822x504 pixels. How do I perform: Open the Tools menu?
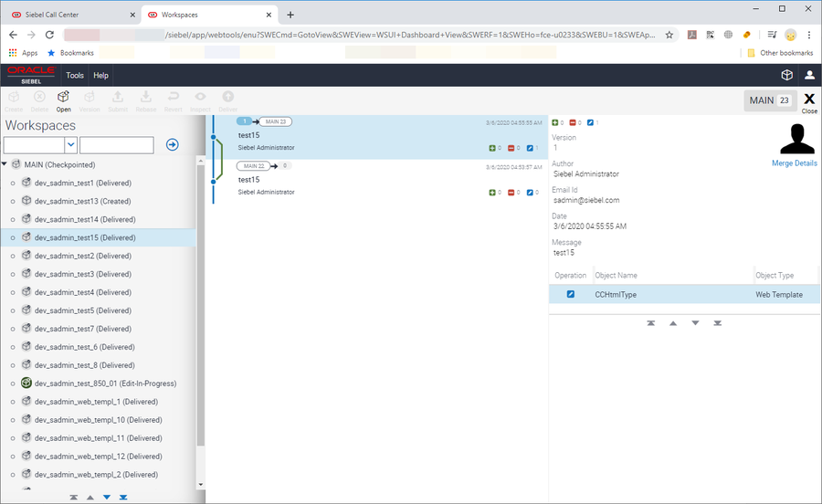pyautogui.click(x=75, y=76)
